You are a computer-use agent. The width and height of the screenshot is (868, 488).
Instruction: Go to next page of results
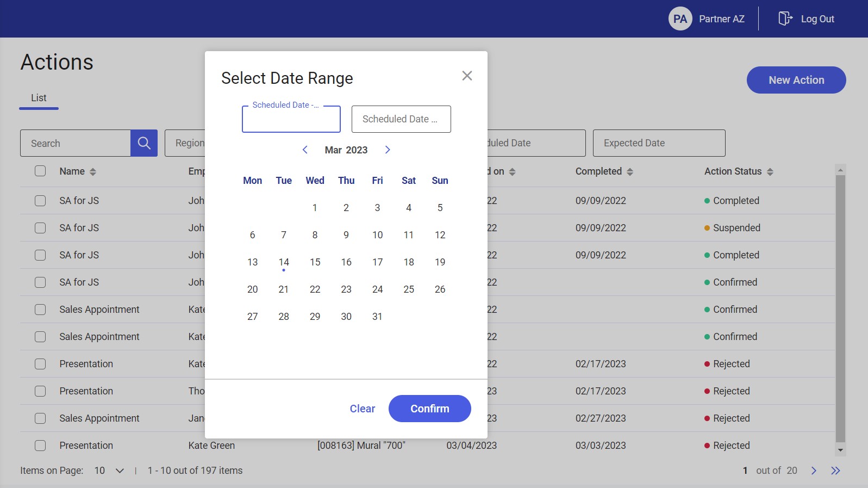click(x=814, y=471)
